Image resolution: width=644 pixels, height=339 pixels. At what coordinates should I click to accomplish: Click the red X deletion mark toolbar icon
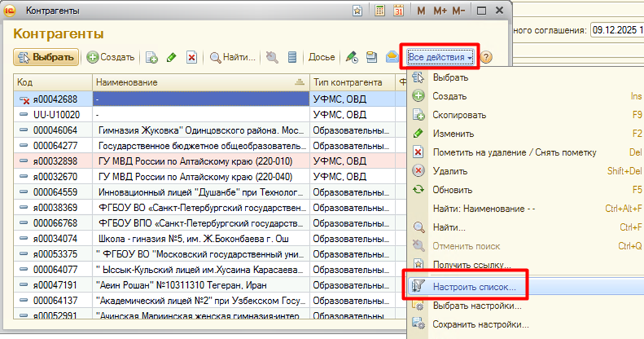[x=192, y=57]
